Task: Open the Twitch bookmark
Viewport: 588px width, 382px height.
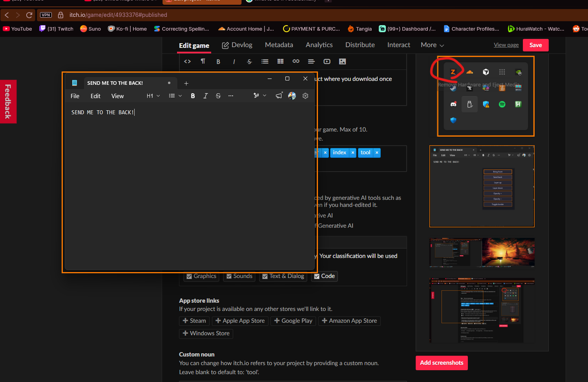Action: pos(57,29)
